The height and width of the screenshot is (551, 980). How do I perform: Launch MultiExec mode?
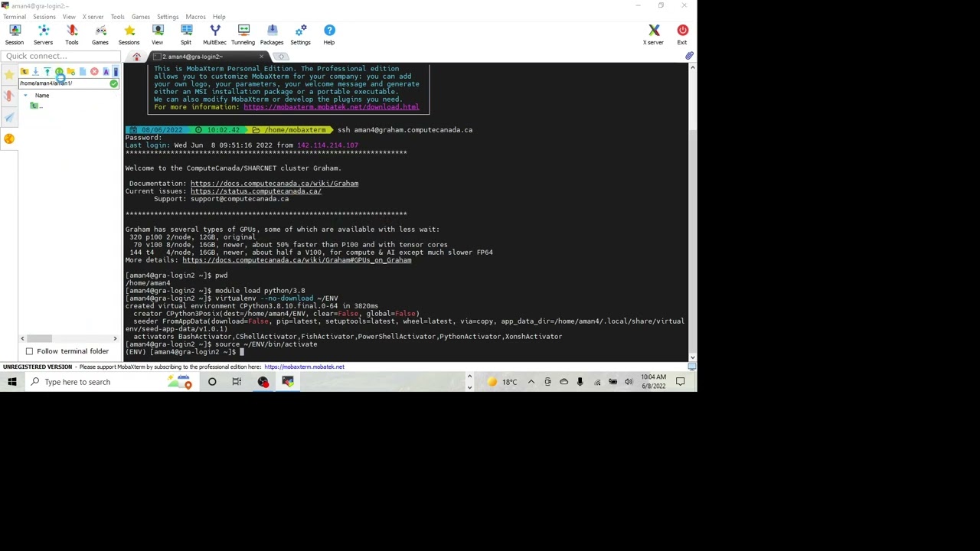[x=214, y=34]
